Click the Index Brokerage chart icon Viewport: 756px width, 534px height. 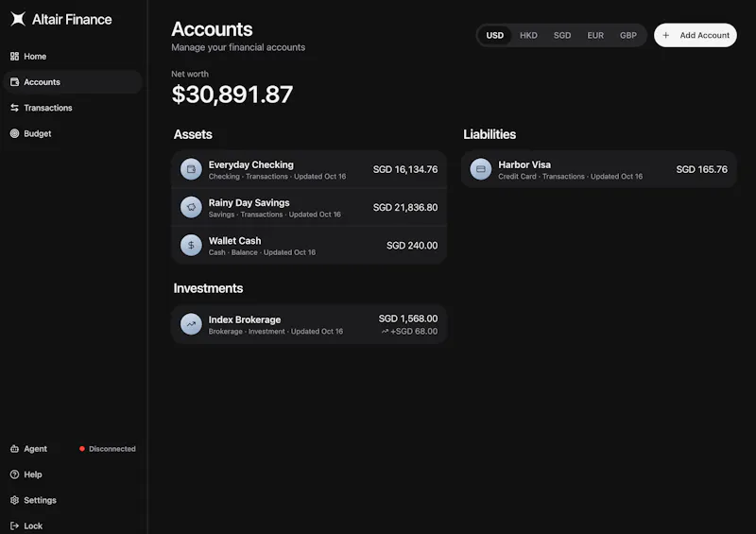tap(191, 324)
